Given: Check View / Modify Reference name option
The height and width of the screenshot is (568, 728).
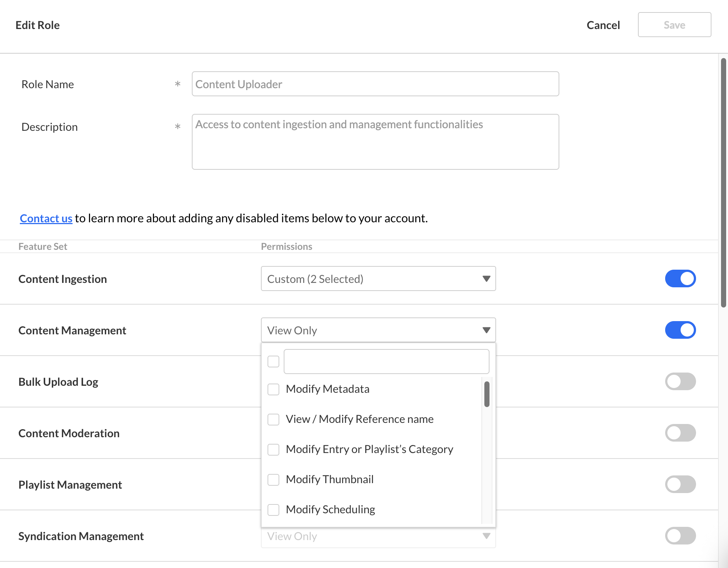Looking at the screenshot, I should point(273,419).
